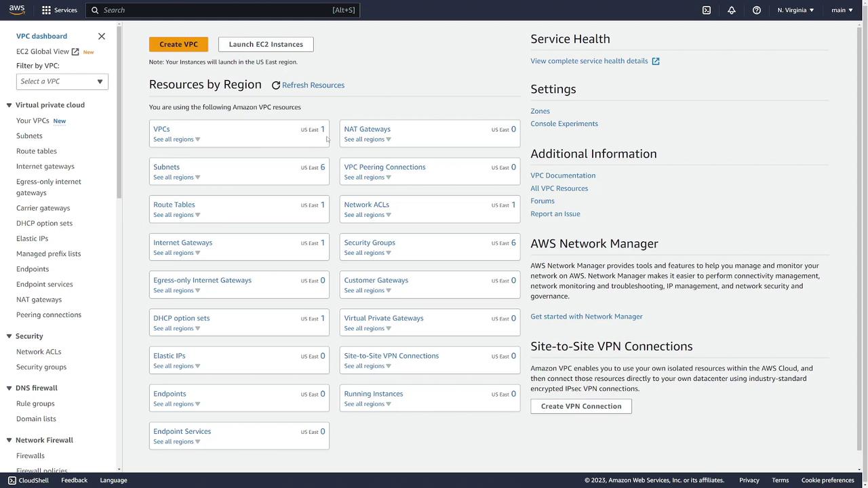Focus the AWS search box
868x488 pixels.
pos(217,10)
